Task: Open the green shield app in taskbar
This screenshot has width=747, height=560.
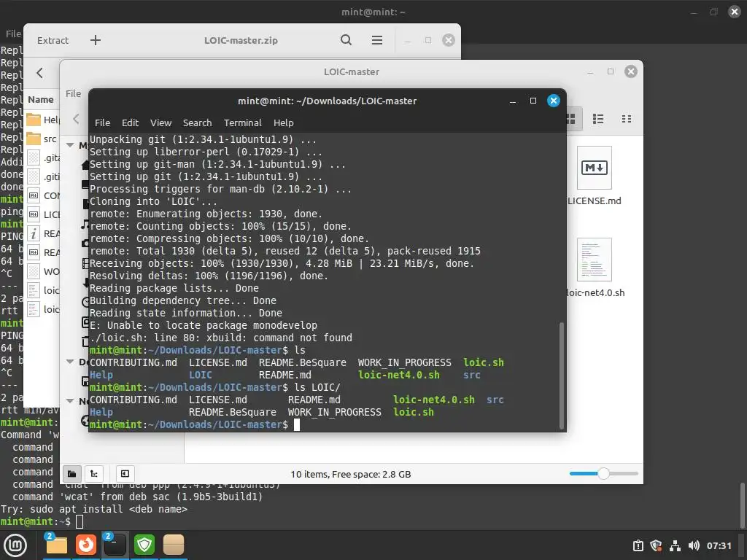Action: (144, 545)
